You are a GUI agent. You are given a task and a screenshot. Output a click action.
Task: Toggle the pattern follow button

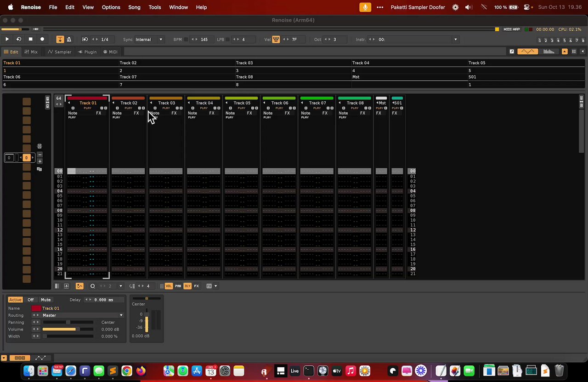coord(60,40)
